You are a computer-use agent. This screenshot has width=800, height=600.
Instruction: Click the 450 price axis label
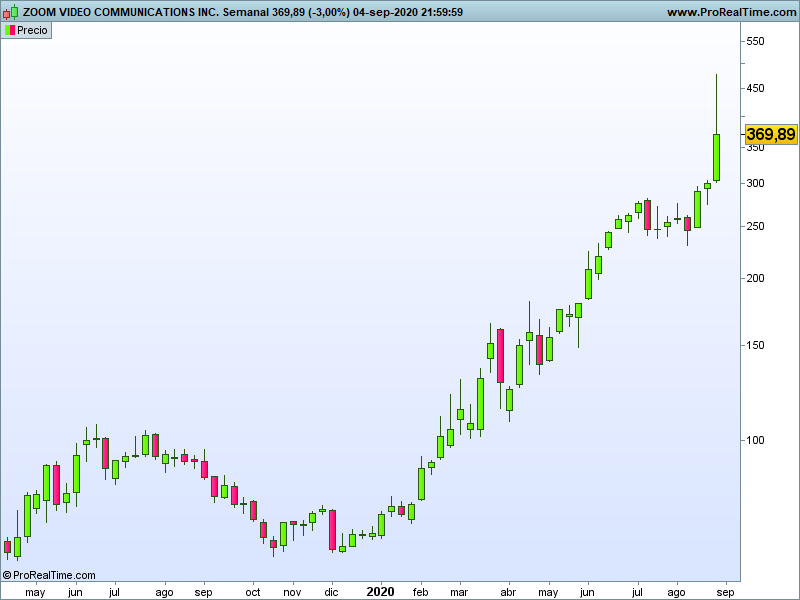755,89
